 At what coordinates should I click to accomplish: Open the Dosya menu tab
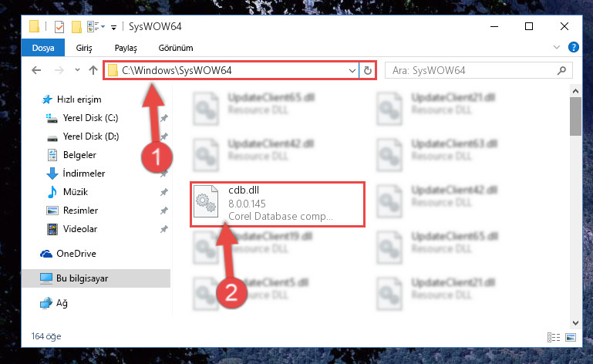(43, 48)
